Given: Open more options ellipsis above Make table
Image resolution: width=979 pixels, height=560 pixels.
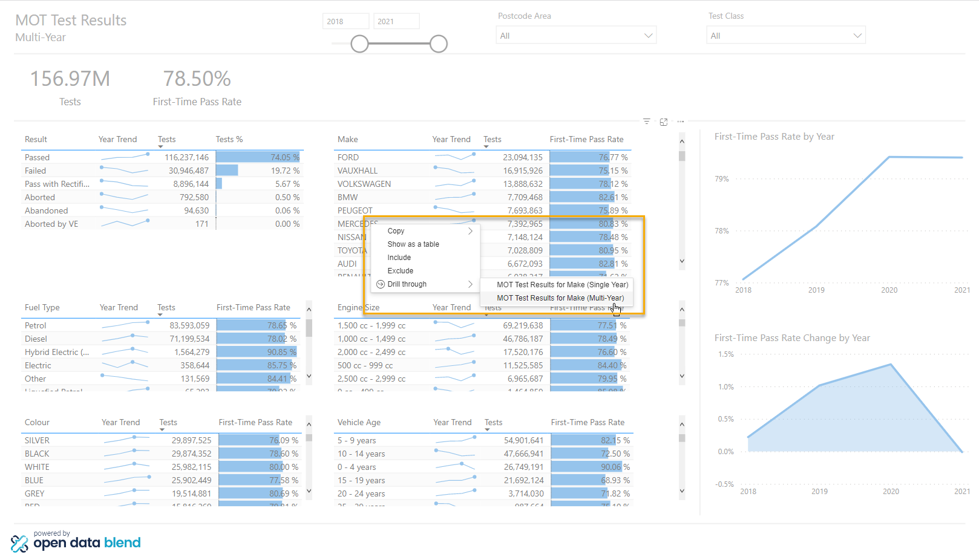Looking at the screenshot, I should point(681,122).
